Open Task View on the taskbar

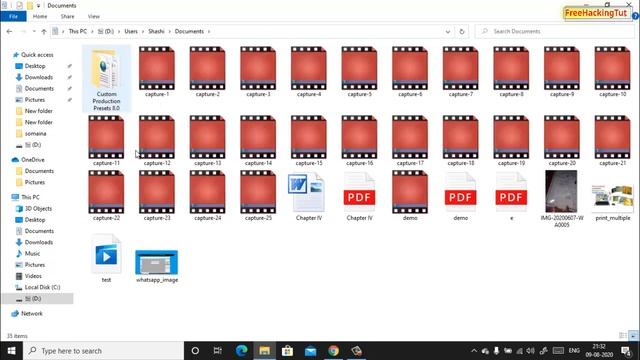(218, 351)
